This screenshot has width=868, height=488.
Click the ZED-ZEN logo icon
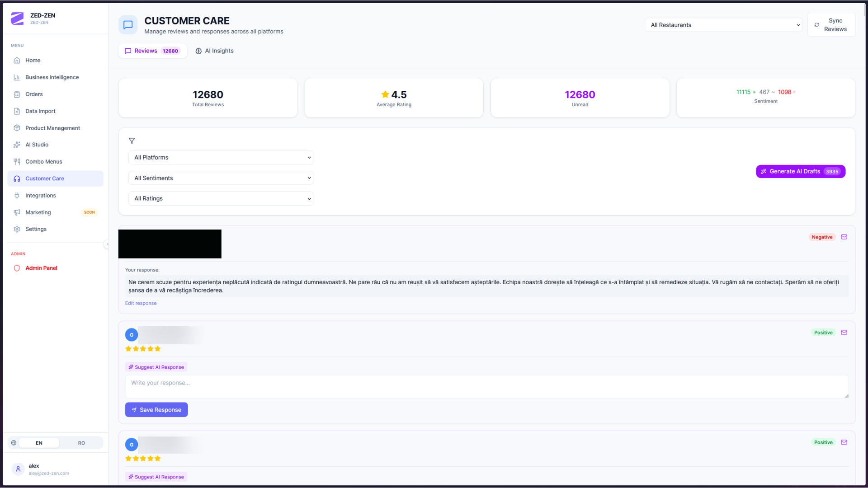[x=17, y=19]
